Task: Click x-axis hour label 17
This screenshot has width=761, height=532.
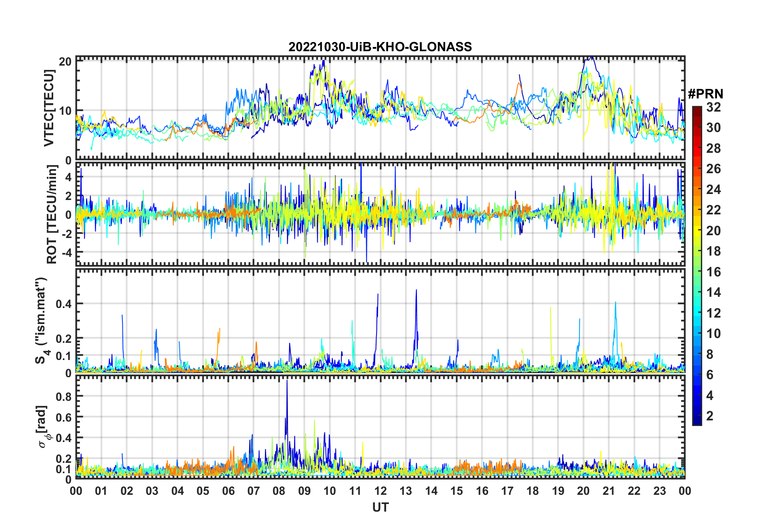Action: pyautogui.click(x=507, y=491)
